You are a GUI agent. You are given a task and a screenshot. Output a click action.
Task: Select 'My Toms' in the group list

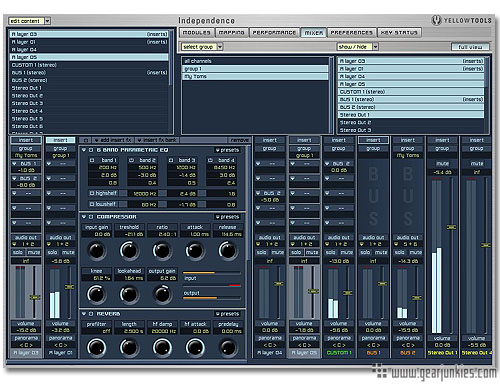255,77
